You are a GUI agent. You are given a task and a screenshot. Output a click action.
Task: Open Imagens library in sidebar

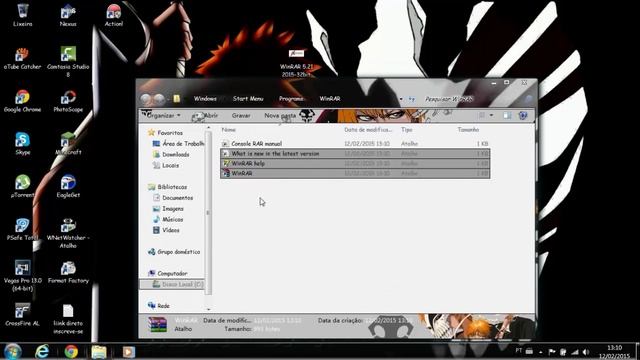(168, 209)
